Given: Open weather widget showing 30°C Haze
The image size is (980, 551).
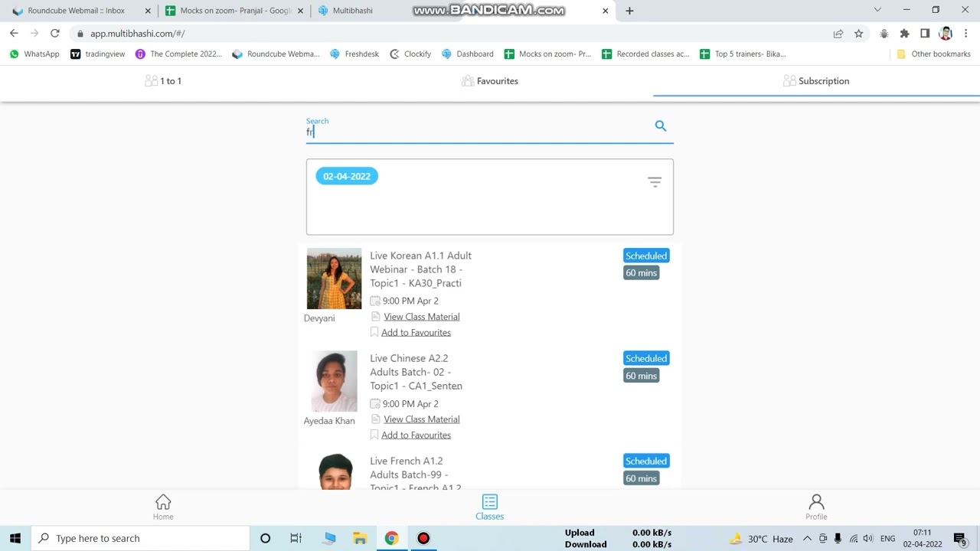Looking at the screenshot, I should pyautogui.click(x=761, y=539).
